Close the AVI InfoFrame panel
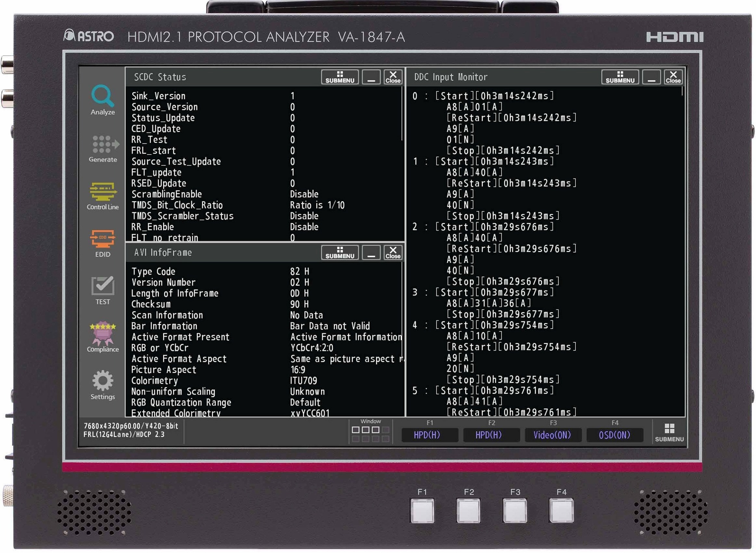This screenshot has width=756, height=553. click(393, 252)
